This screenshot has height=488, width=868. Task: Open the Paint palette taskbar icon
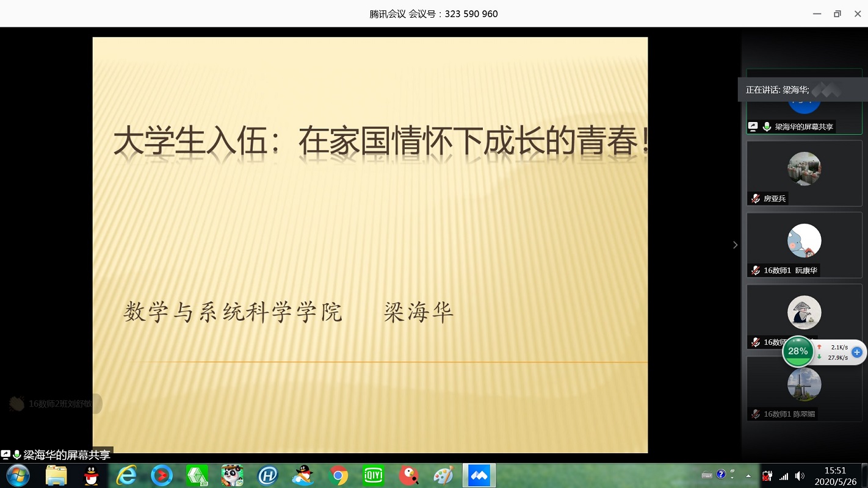click(x=443, y=476)
